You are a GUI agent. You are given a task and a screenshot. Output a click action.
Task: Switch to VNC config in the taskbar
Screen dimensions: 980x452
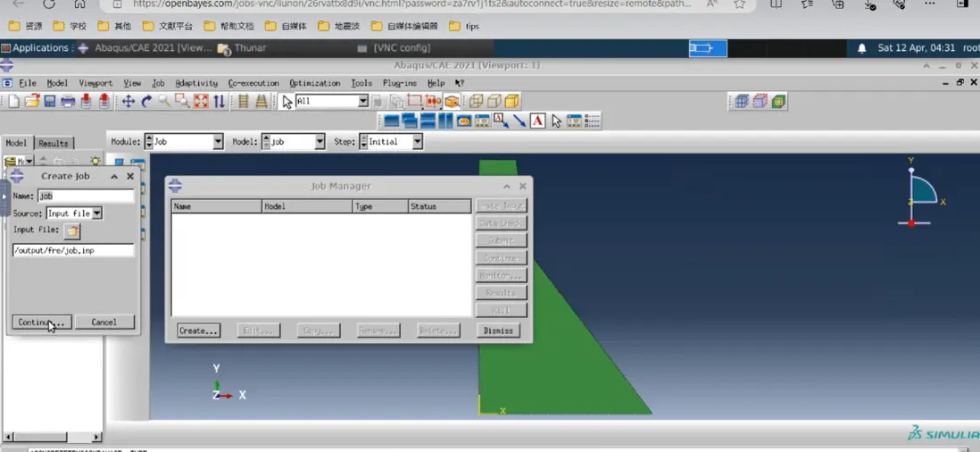[395, 48]
